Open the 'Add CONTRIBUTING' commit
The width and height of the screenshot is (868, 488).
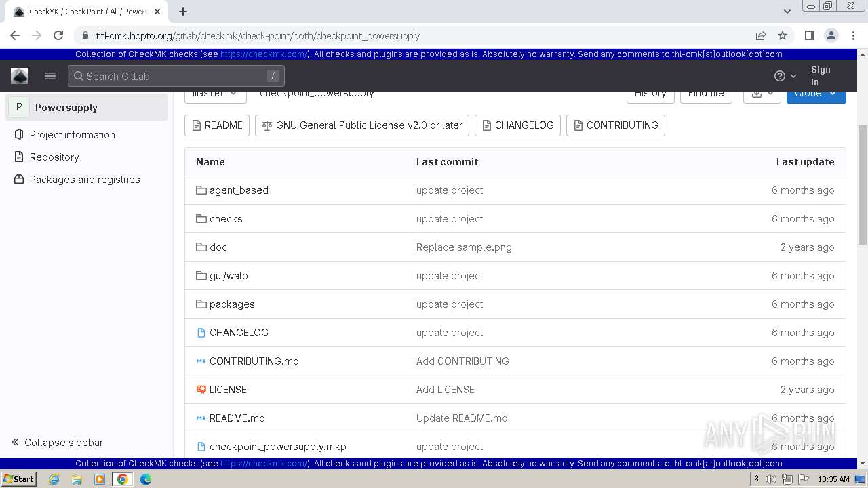462,361
